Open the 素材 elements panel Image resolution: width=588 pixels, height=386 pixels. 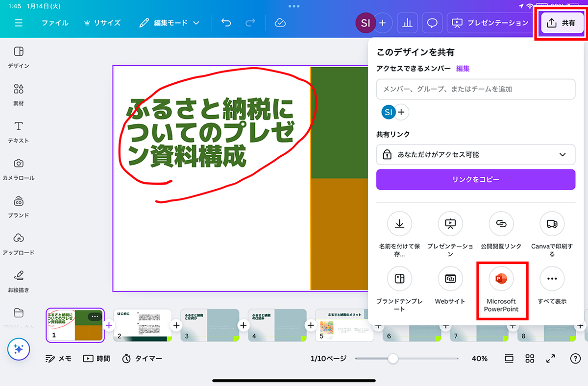19,95
